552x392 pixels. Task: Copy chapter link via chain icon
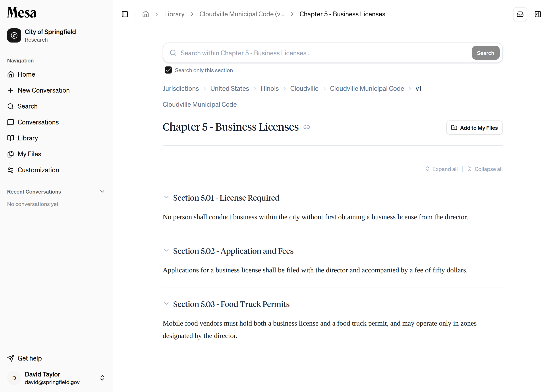(307, 127)
